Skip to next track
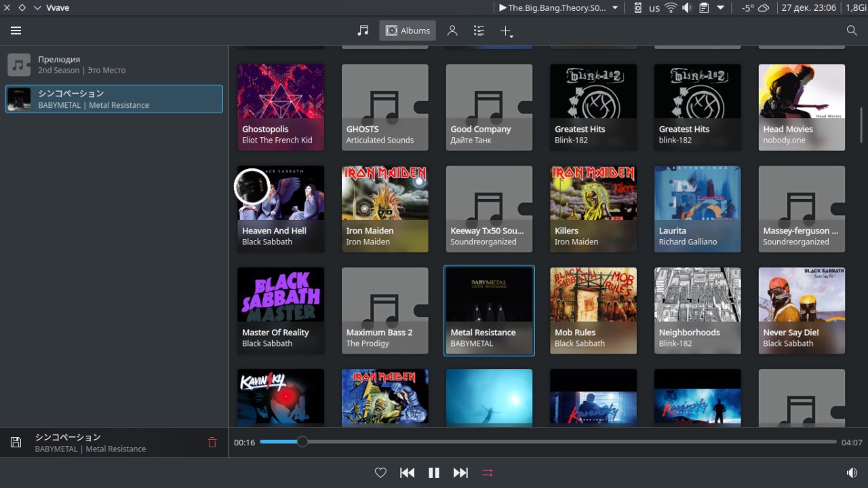This screenshot has height=488, width=868. pyautogui.click(x=460, y=473)
